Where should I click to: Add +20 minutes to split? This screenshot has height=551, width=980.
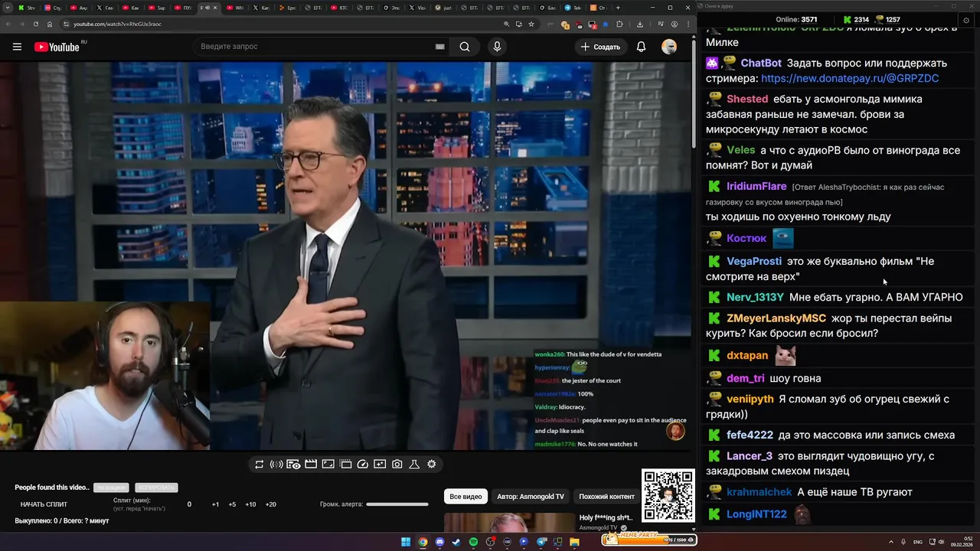(x=270, y=504)
